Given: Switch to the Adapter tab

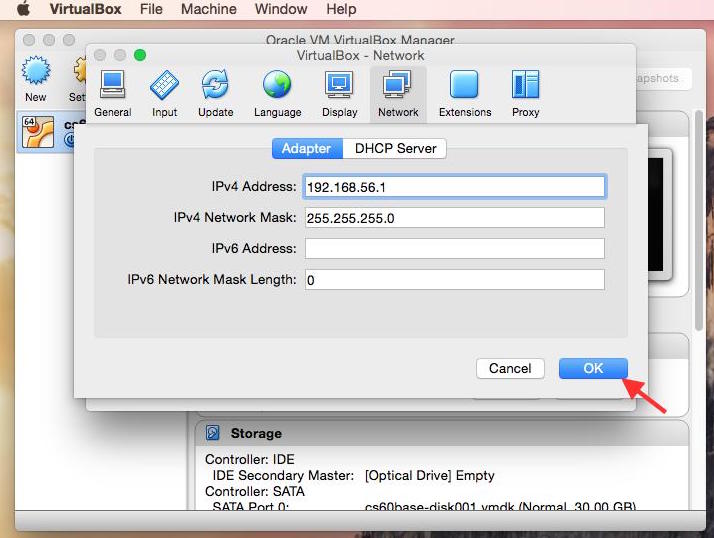Looking at the screenshot, I should click(x=307, y=149).
